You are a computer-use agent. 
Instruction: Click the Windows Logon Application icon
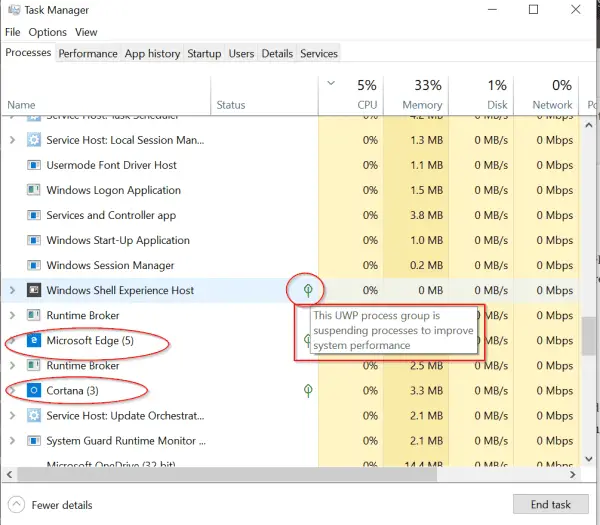click(x=34, y=190)
